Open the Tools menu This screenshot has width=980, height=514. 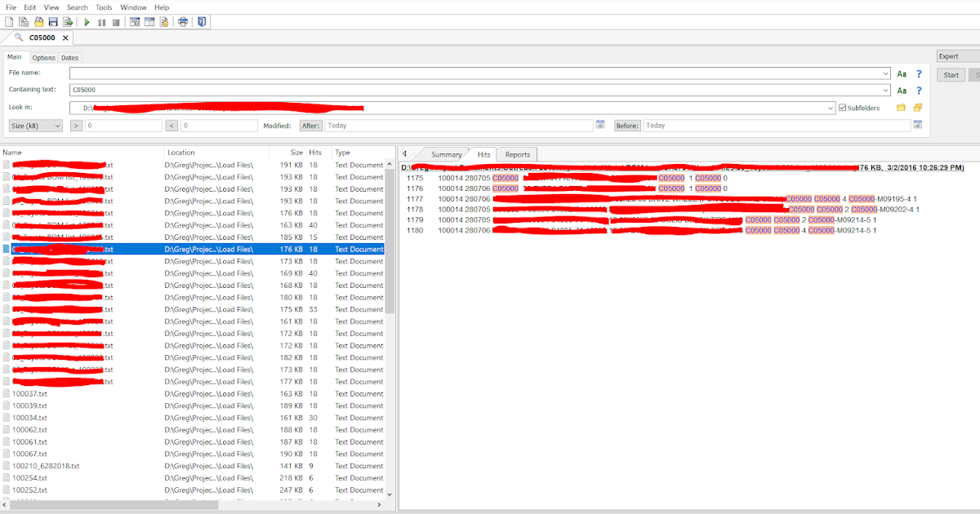tap(104, 7)
